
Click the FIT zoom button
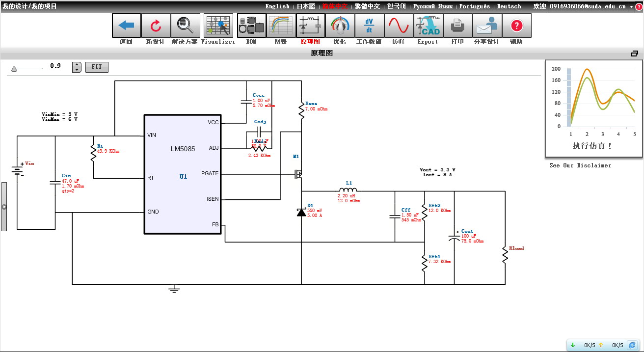click(97, 67)
